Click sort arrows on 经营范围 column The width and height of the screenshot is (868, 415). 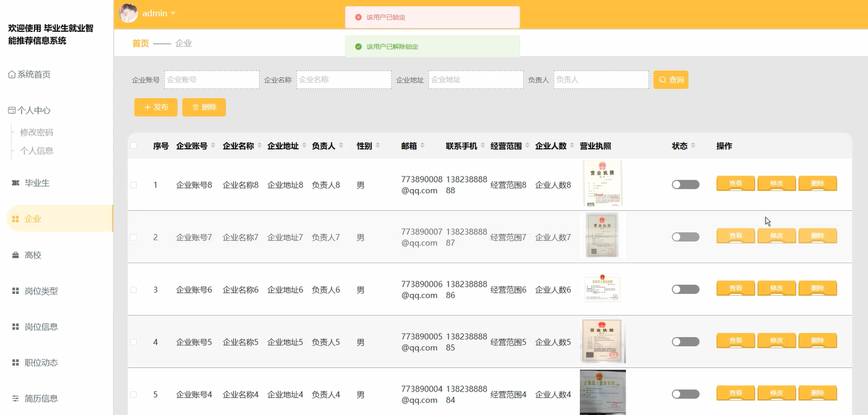pos(527,146)
